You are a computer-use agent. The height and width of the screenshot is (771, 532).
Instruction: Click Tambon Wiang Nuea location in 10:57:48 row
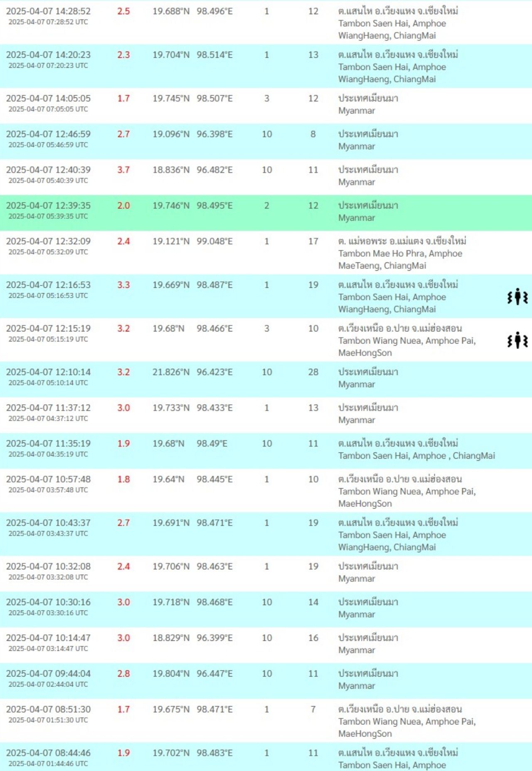tap(407, 498)
